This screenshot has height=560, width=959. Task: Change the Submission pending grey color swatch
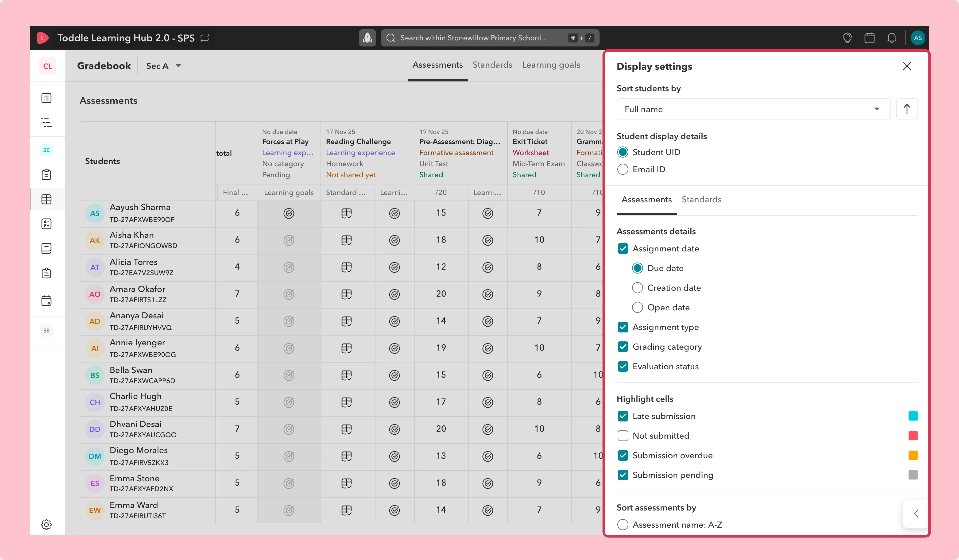[913, 475]
